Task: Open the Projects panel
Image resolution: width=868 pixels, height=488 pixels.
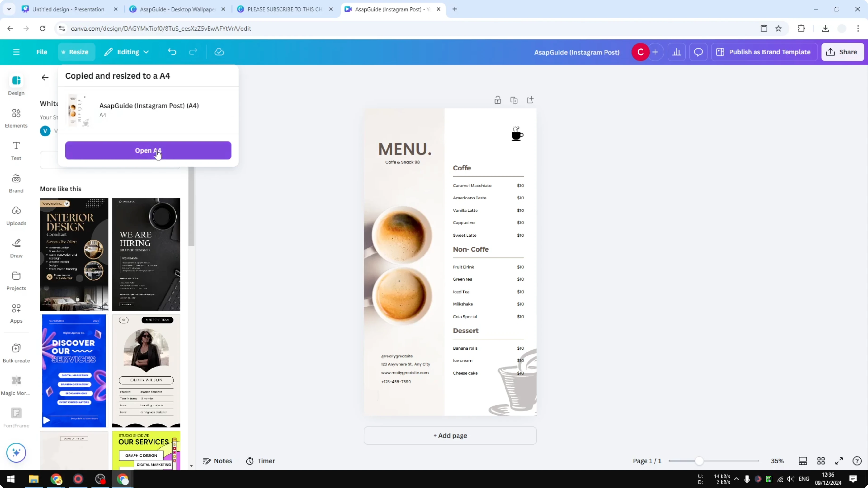Action: click(x=16, y=281)
